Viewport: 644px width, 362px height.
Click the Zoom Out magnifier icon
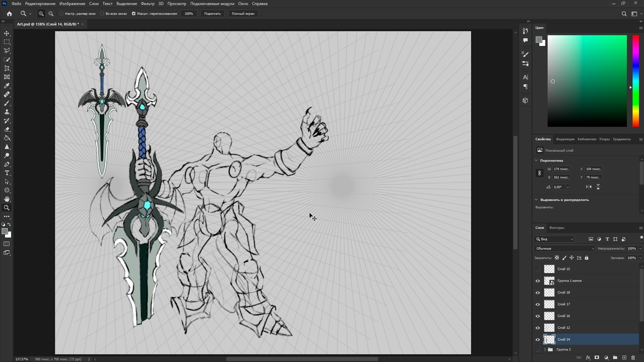(x=51, y=14)
